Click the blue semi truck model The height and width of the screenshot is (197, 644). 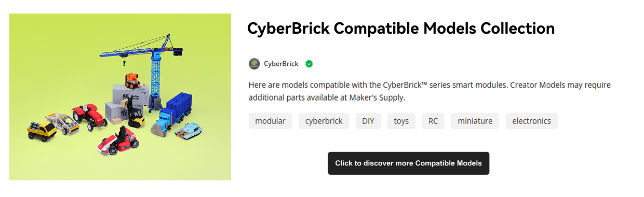172,116
